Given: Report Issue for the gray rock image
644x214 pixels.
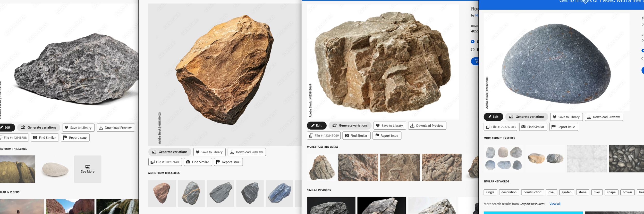Looking at the screenshot, I should click(x=75, y=138).
